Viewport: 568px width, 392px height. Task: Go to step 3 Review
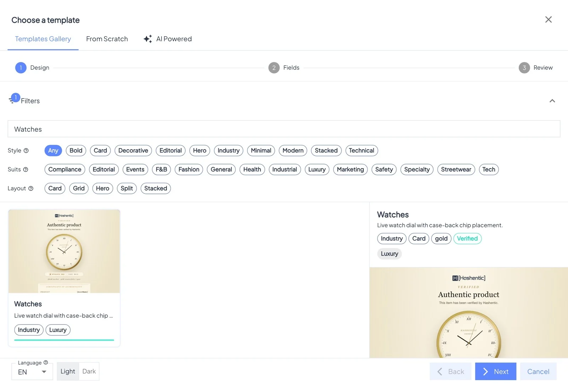click(536, 68)
